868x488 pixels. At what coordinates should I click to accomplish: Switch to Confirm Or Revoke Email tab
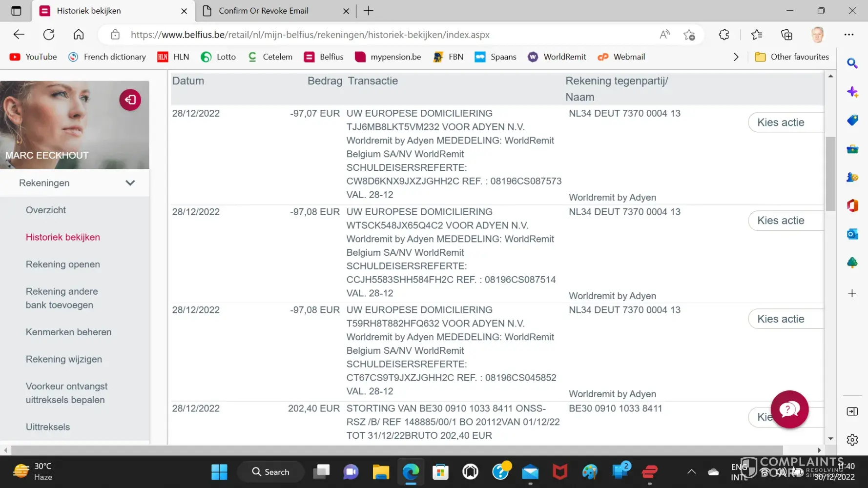[x=263, y=11]
